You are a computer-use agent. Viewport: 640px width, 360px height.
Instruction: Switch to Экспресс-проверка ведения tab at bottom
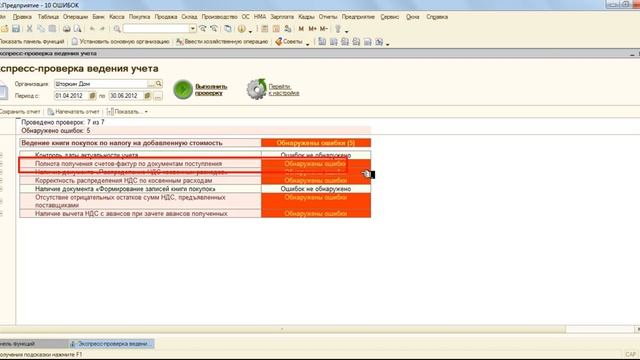click(x=111, y=344)
